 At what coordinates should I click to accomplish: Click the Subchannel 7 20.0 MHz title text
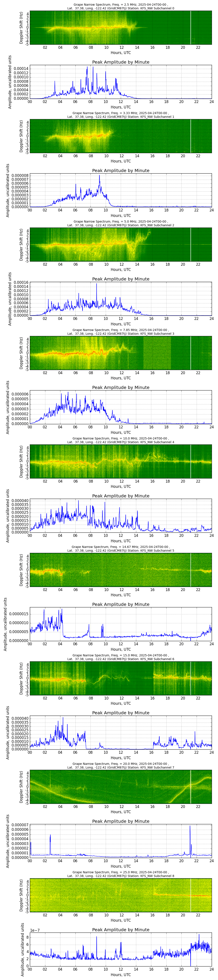pos(121,765)
